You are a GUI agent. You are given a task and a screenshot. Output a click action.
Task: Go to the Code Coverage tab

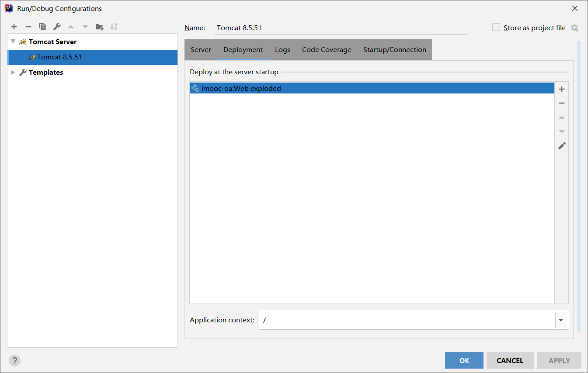coord(327,50)
